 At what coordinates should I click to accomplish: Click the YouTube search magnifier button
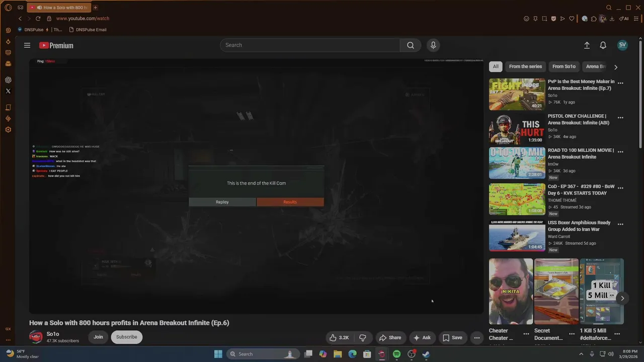click(x=411, y=45)
